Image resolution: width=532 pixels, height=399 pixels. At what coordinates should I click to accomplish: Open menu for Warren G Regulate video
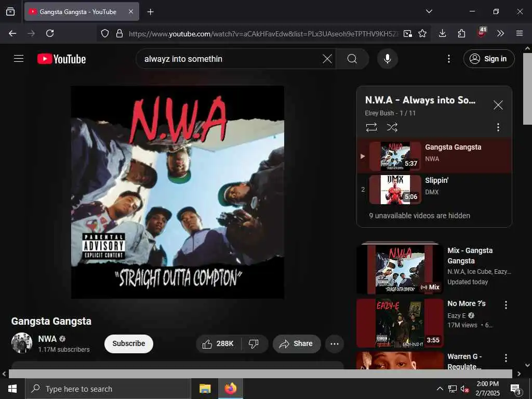pyautogui.click(x=506, y=357)
